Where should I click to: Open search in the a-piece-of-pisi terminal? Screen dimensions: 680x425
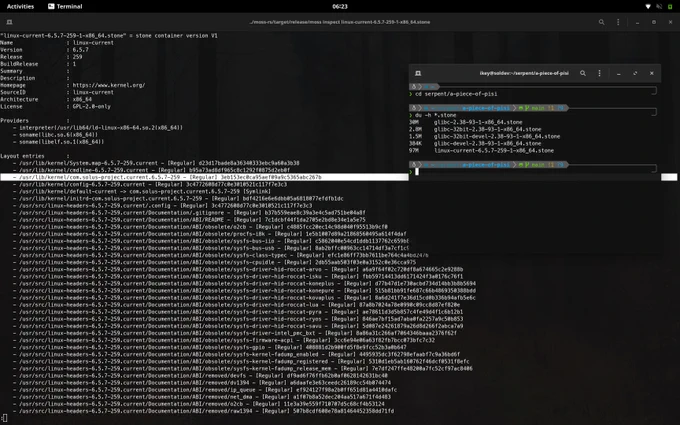click(583, 73)
